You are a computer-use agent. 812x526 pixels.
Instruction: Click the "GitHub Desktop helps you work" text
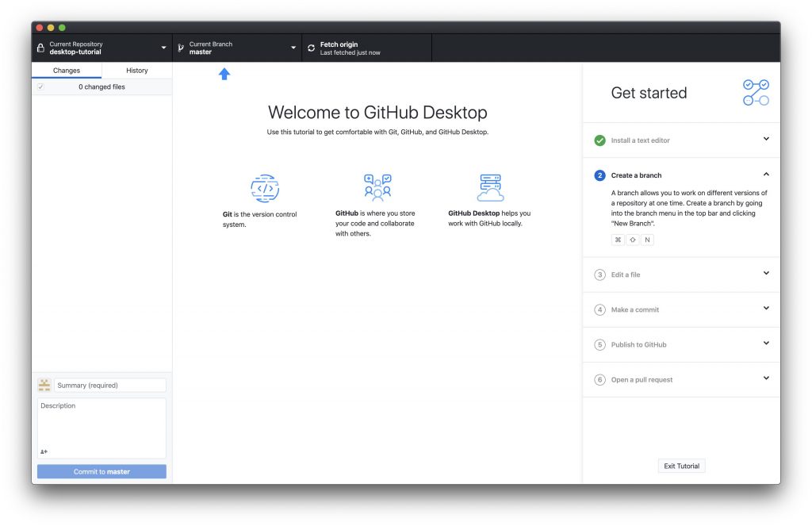tap(489, 218)
